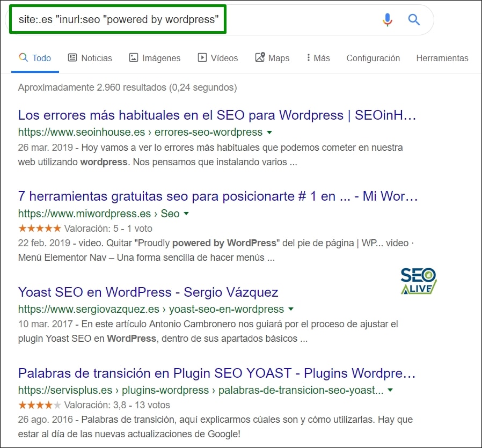Expand the arrow after yoast-seo-en-wordpress URL
The image size is (482, 448).
tap(290, 309)
